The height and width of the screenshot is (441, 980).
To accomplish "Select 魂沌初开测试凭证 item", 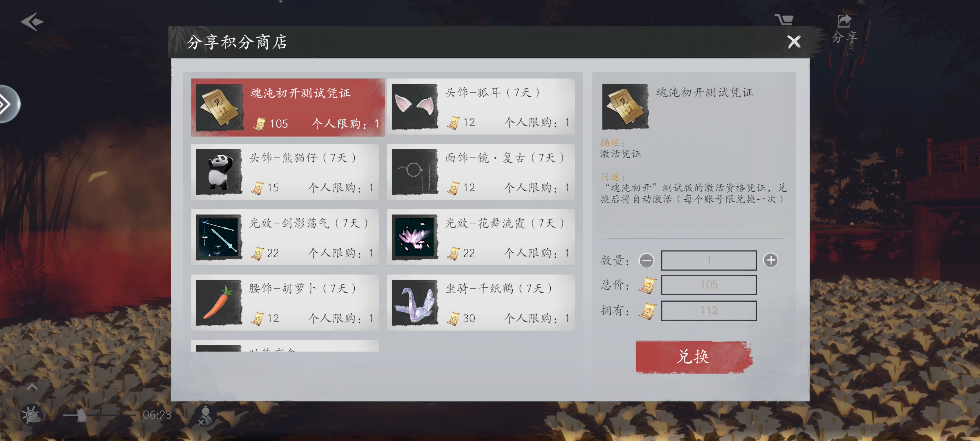I will (x=288, y=107).
